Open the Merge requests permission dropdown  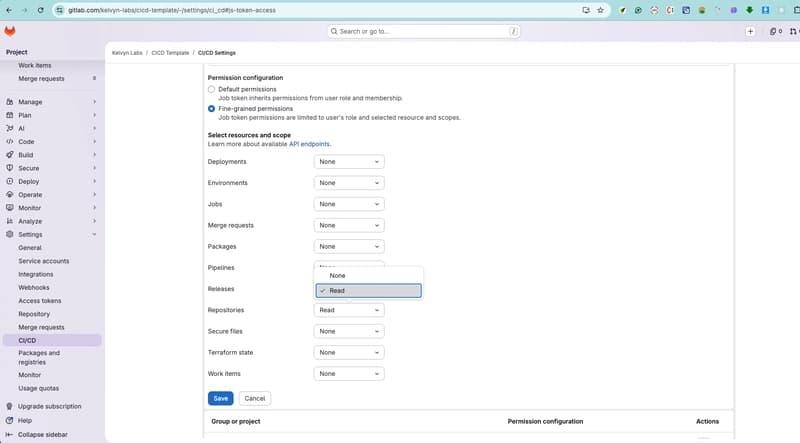tap(349, 225)
